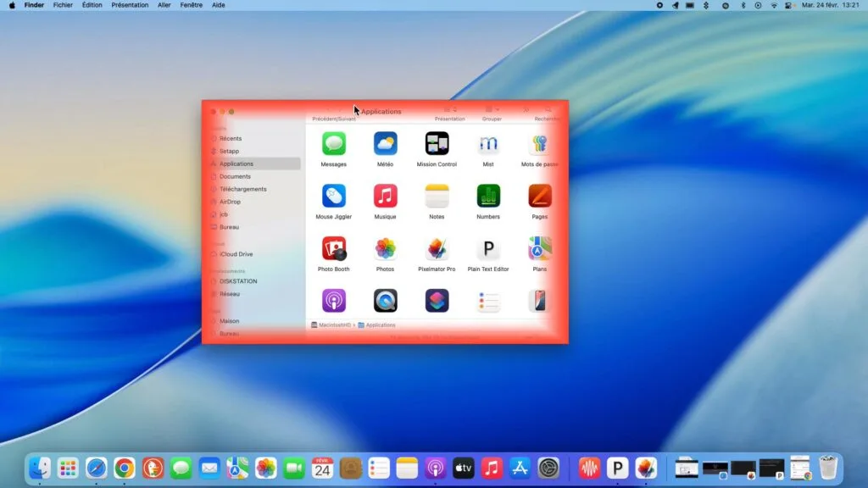Screen dimensions: 868x488
Task: Open red waveform audio app in Dock
Action: (x=589, y=469)
